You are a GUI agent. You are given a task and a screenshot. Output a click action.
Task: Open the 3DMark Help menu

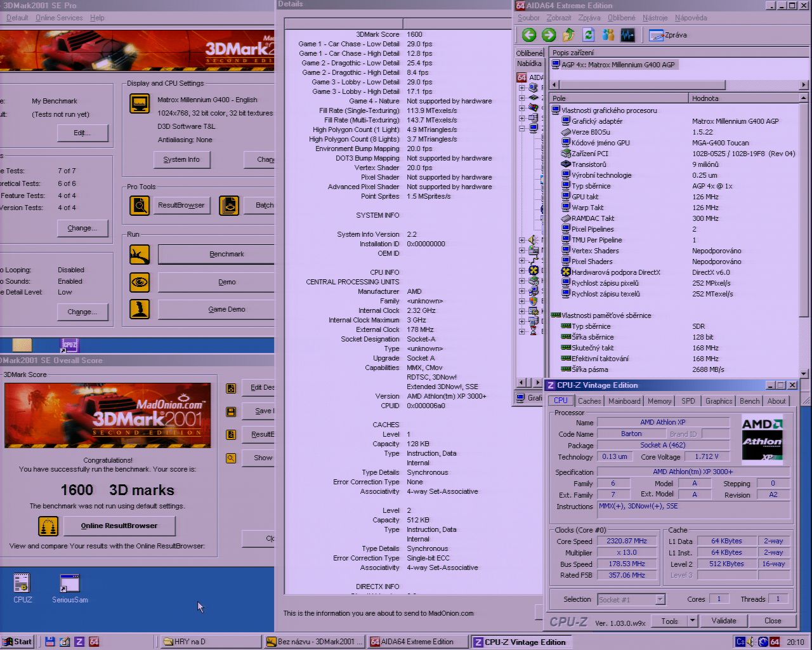point(97,18)
